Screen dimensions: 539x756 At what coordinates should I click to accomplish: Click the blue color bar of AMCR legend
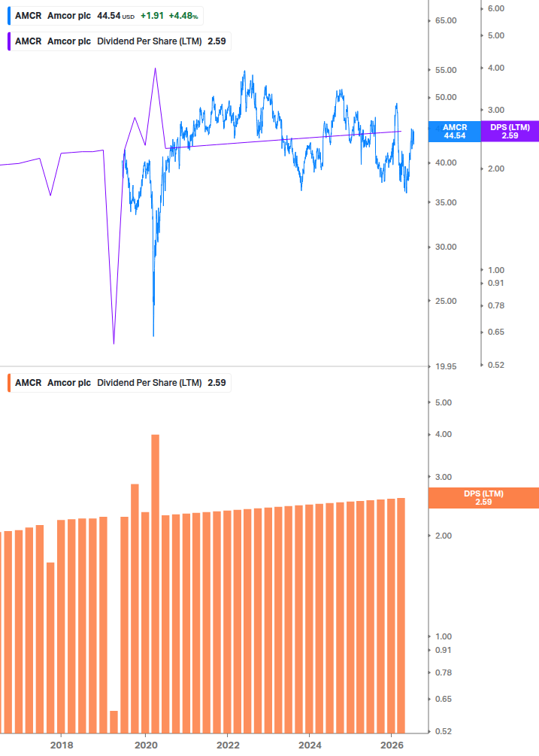click(x=9, y=16)
